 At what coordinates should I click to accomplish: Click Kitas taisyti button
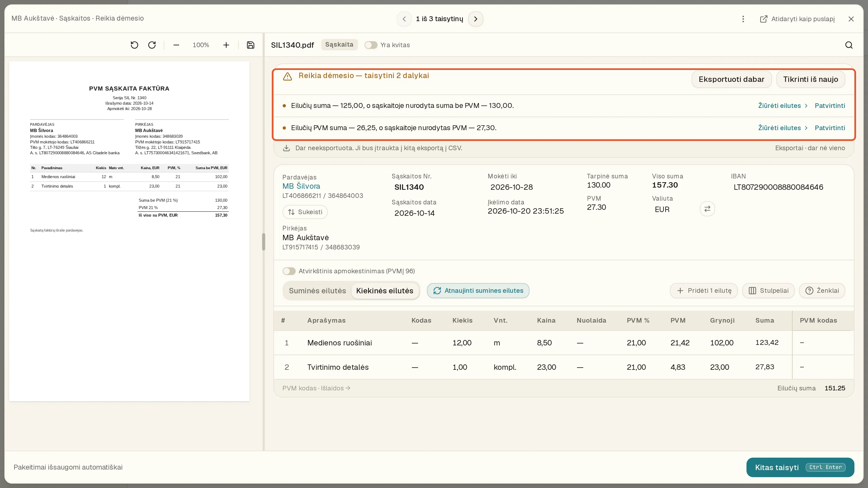point(800,467)
